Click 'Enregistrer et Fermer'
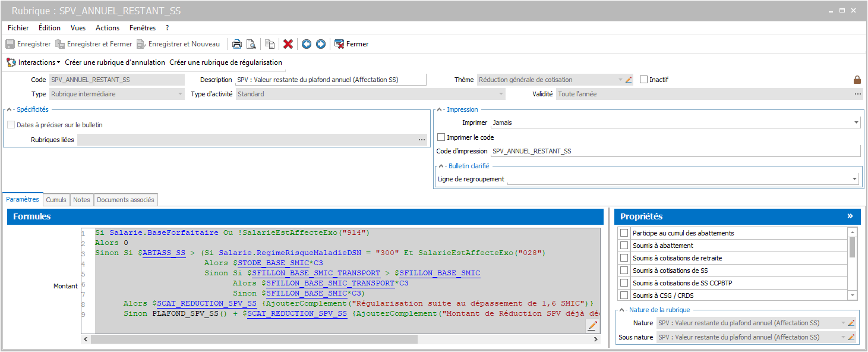 94,44
